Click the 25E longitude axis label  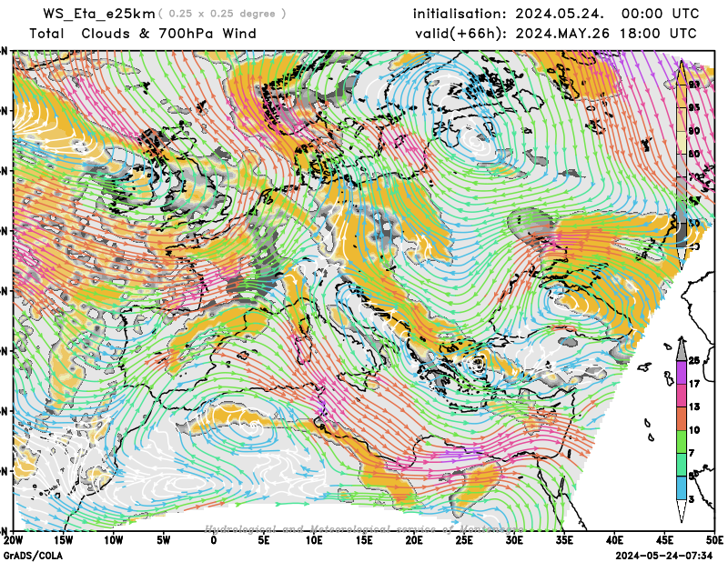tap(464, 541)
